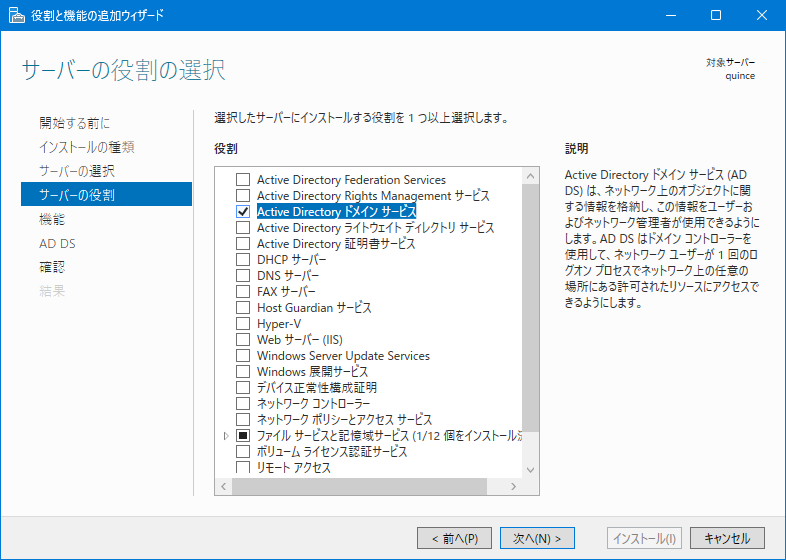Image resolution: width=786 pixels, height=560 pixels.
Task: Check the Active Directory Rights Management サービス box
Action: 243,196
